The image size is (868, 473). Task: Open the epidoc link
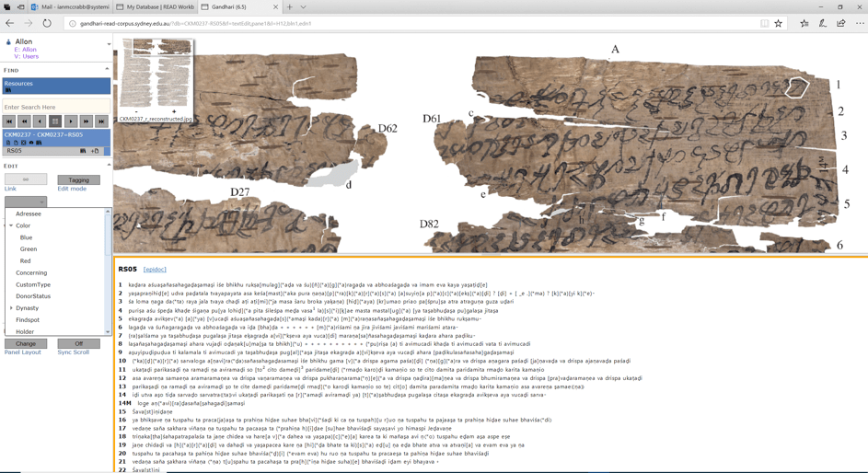[x=155, y=270]
